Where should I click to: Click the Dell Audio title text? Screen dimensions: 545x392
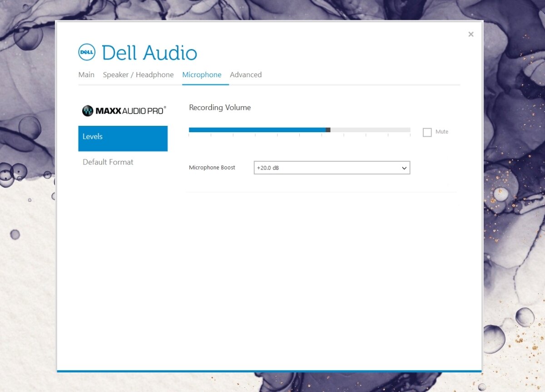click(149, 52)
